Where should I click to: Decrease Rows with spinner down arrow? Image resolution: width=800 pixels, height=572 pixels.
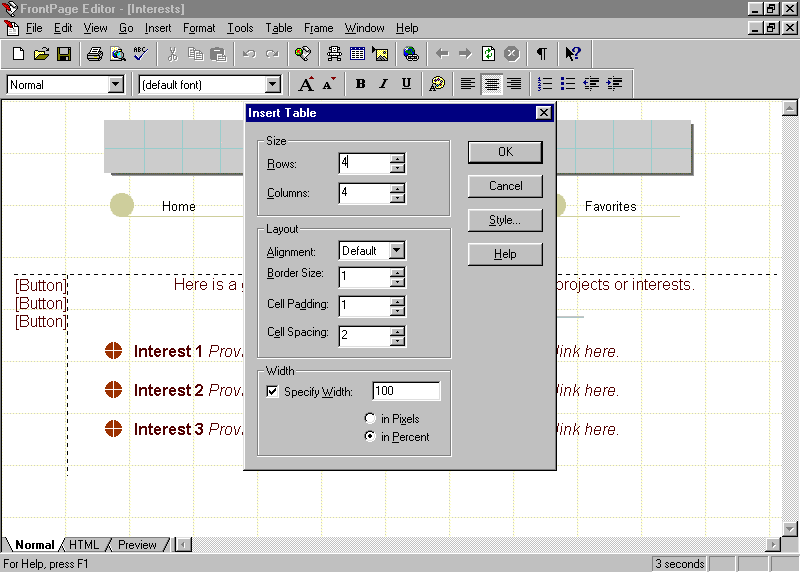tap(397, 168)
